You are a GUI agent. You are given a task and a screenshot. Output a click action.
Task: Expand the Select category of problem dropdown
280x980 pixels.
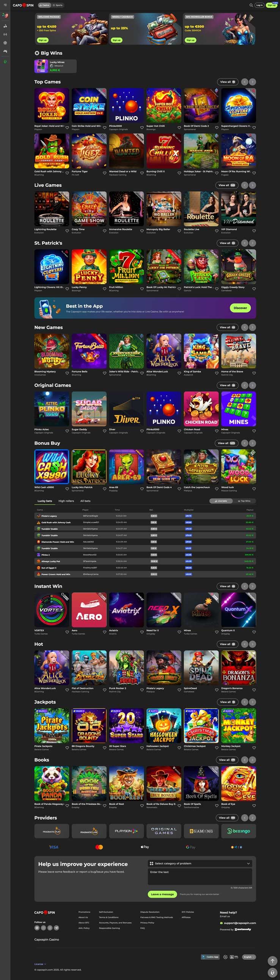(200, 864)
